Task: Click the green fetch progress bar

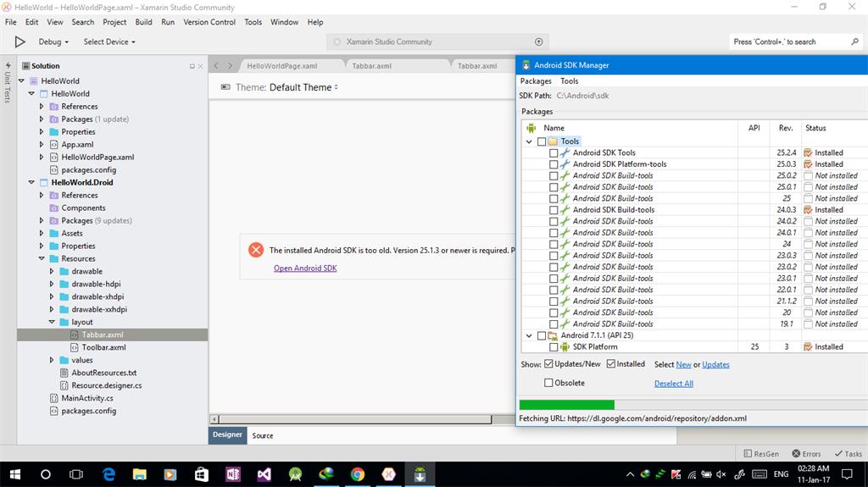Action: 567,405
